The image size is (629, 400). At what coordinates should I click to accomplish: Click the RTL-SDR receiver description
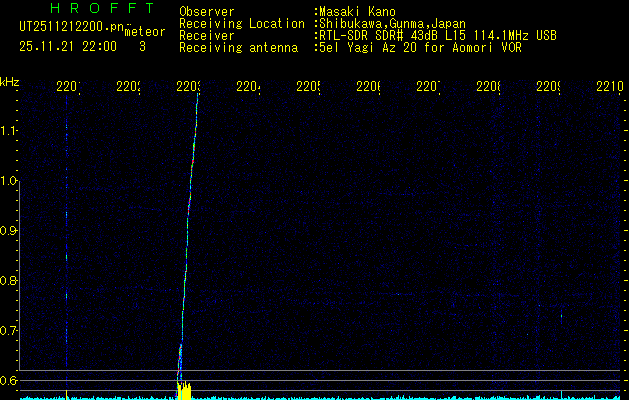pyautogui.click(x=437, y=35)
